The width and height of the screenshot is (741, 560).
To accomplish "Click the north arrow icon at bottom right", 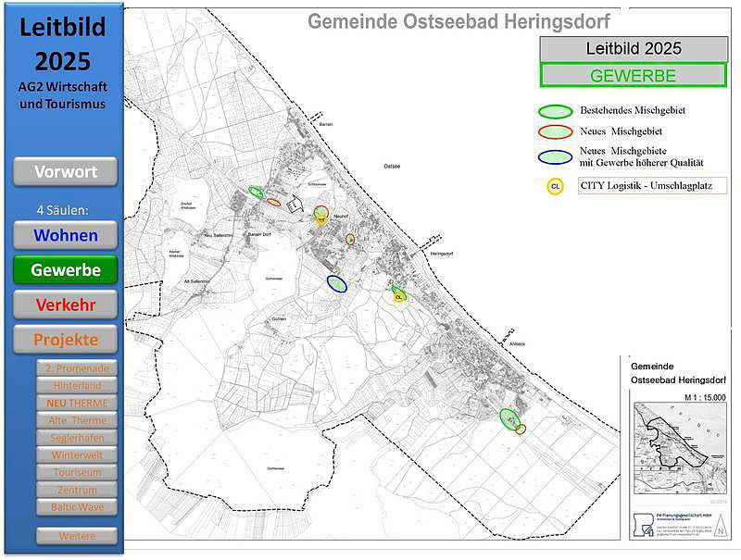I will tap(720, 531).
